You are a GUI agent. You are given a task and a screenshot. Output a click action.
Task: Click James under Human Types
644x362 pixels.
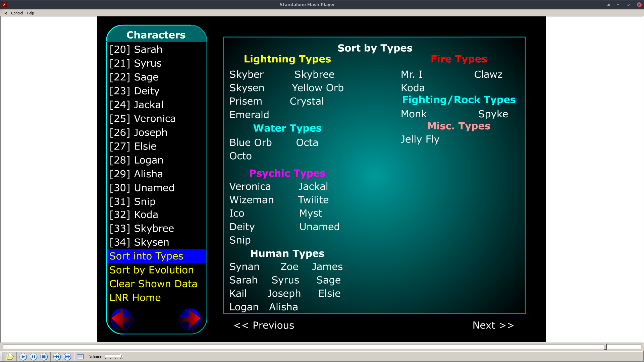click(327, 267)
